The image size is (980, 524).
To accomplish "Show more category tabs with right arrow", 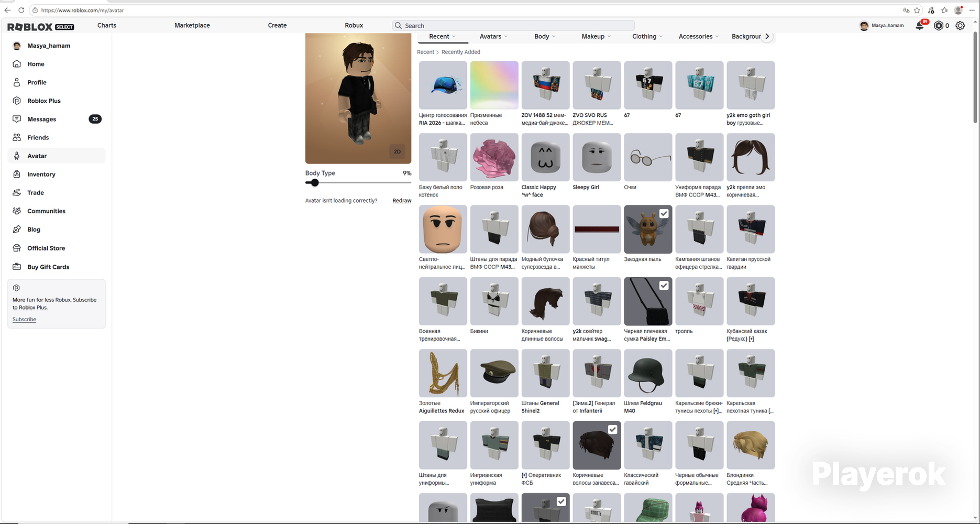I will 767,36.
